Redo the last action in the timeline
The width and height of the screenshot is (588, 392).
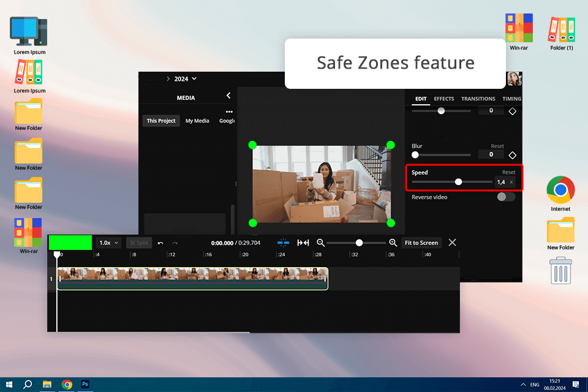[x=175, y=243]
